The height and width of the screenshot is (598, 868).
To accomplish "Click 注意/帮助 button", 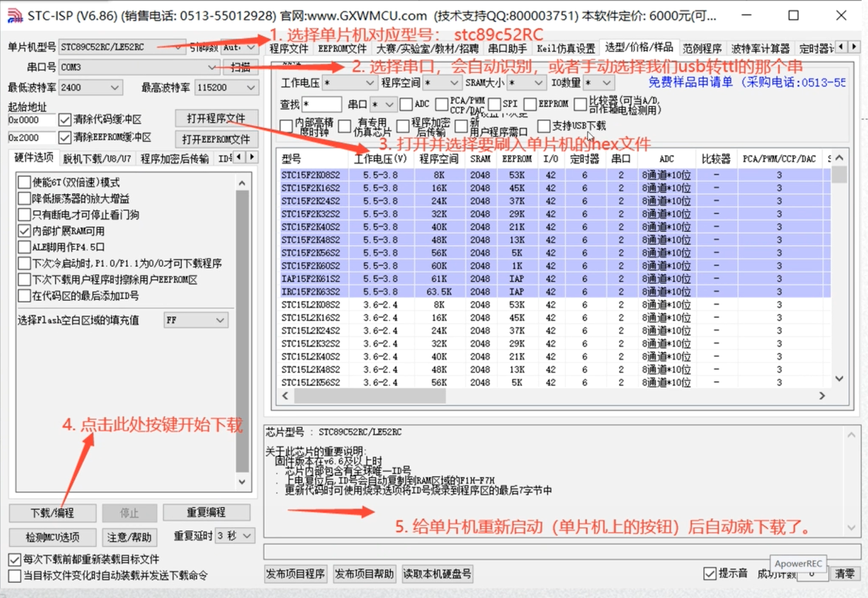I will click(x=129, y=537).
